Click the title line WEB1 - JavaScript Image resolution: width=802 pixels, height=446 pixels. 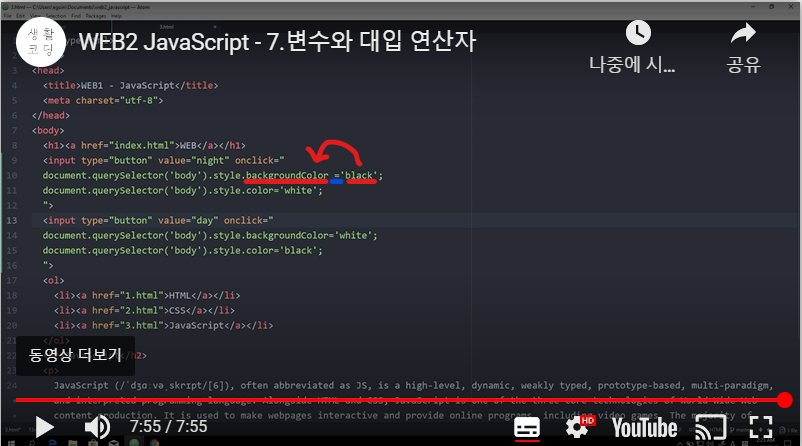(x=130, y=85)
